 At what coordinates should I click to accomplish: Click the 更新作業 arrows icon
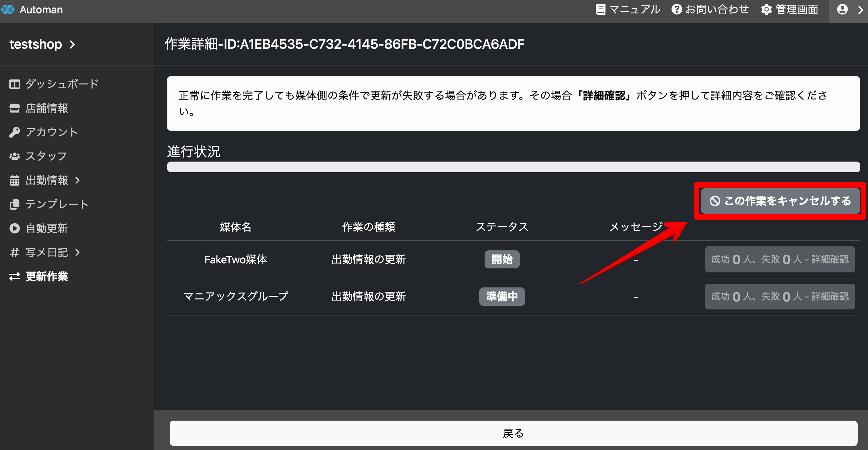coord(14,276)
